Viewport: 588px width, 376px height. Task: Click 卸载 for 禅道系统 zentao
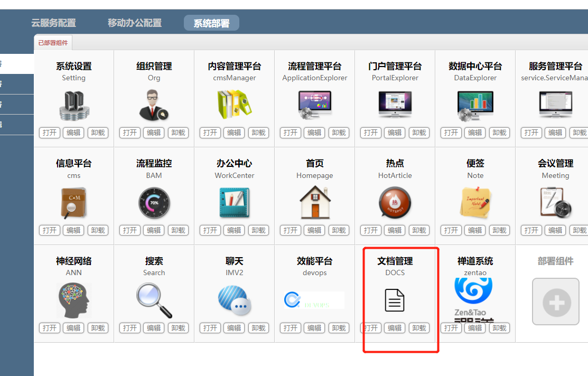[499, 328]
